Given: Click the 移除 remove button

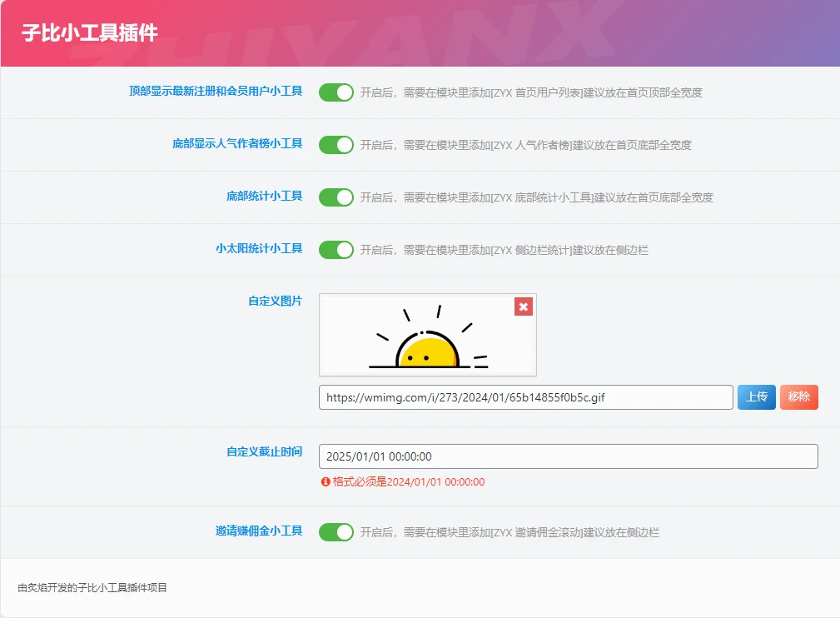Looking at the screenshot, I should pos(798,397).
